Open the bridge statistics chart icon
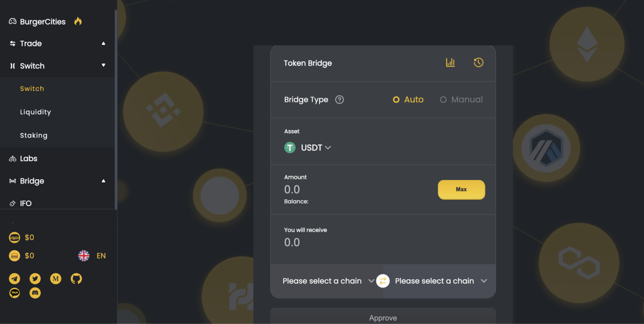 click(x=450, y=63)
